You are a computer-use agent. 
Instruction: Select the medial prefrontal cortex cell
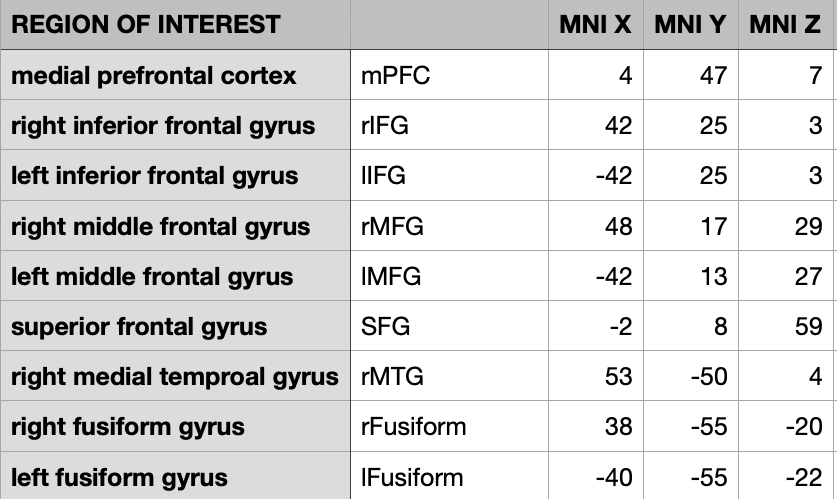pos(154,75)
